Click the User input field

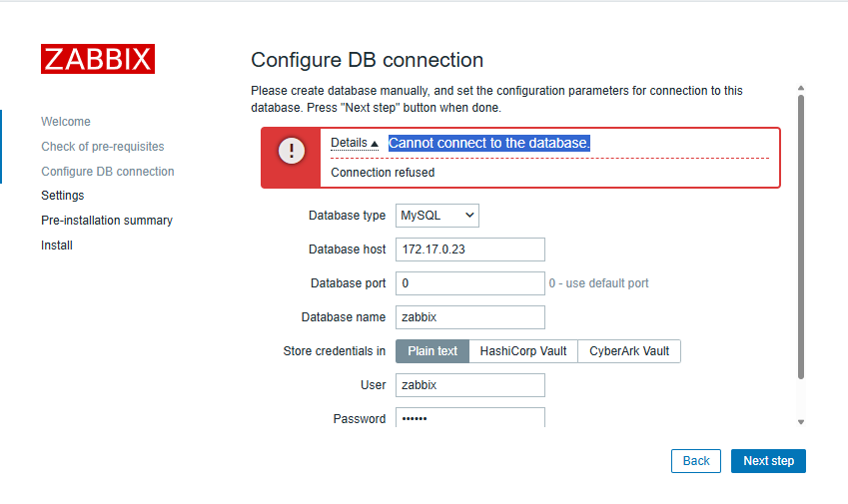[x=470, y=385]
